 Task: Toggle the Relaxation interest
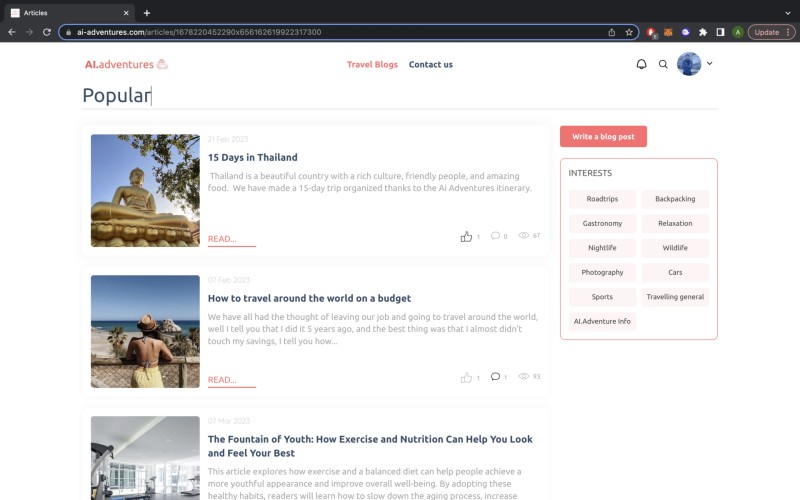675,223
